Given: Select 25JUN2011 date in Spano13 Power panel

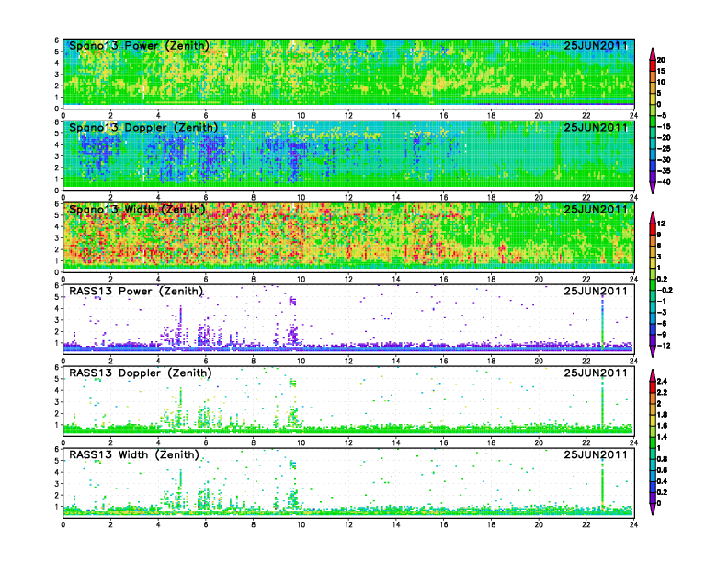Looking at the screenshot, I should click(596, 46).
